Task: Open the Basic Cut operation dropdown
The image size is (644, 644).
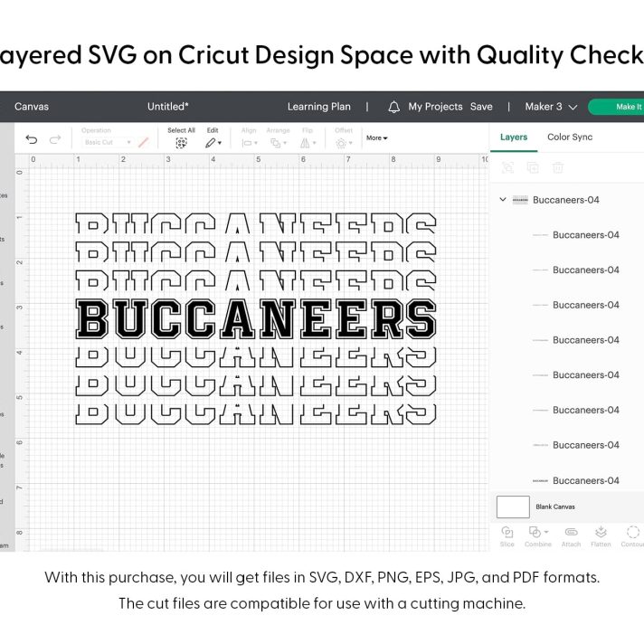Action: (108, 142)
